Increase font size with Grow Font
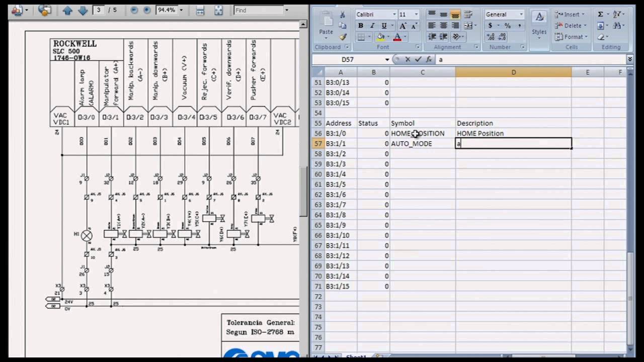Viewport: 644px width, 362px height. [403, 26]
